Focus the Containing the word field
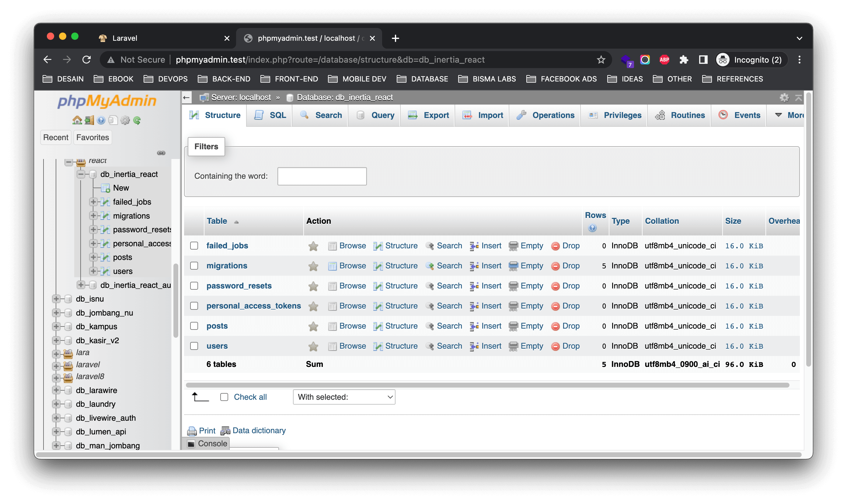Screen dimensions: 847x504 [x=322, y=176]
